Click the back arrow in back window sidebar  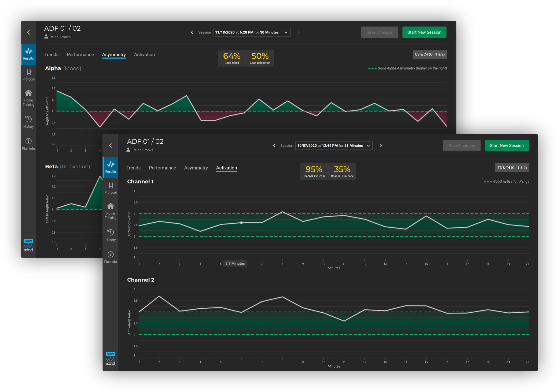point(29,32)
